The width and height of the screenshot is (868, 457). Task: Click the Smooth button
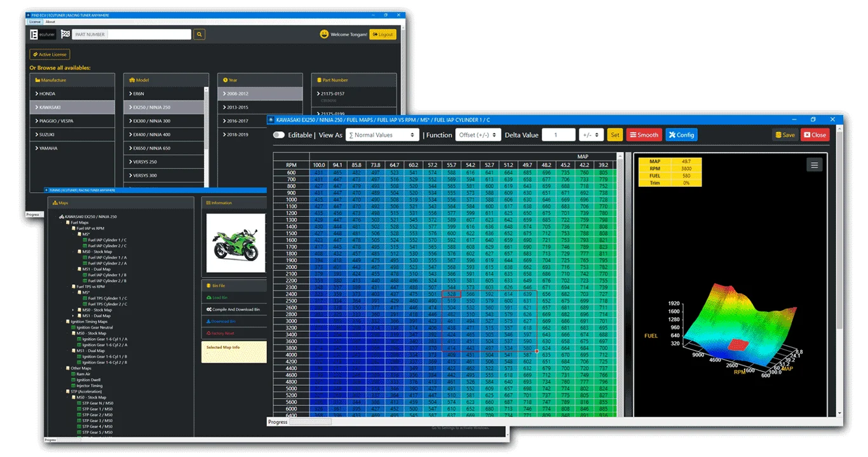click(x=644, y=135)
